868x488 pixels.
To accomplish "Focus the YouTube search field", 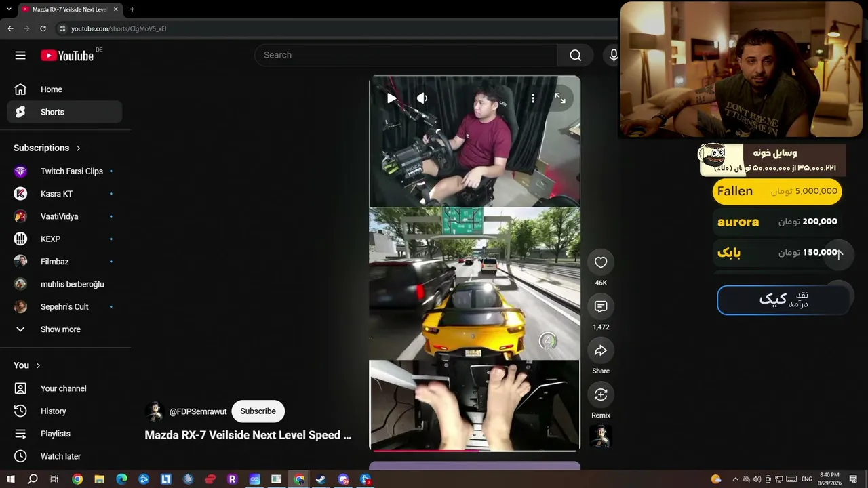I will pos(406,56).
